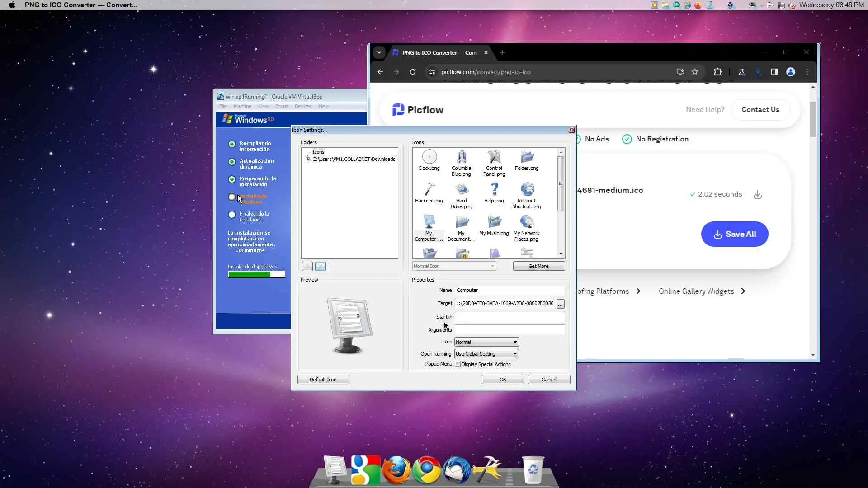Screen dimensions: 868x488
Task: Select the Hammer.png icon
Action: tap(429, 192)
